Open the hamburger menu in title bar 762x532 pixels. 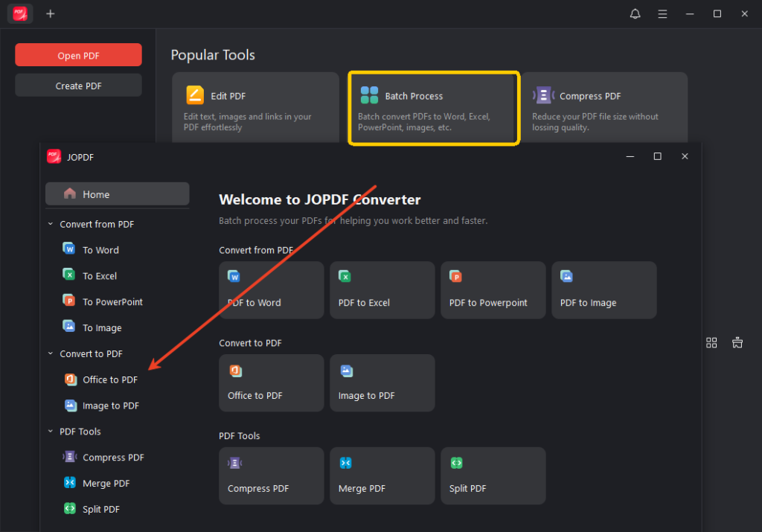tap(662, 14)
